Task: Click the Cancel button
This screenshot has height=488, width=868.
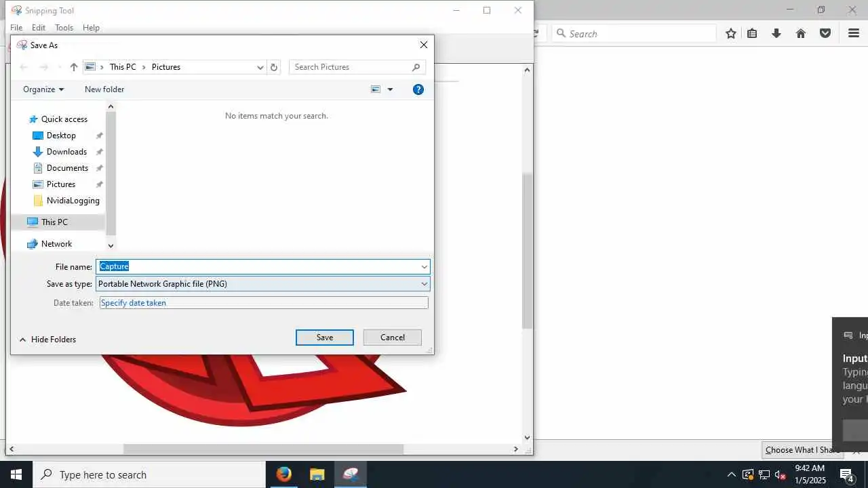Action: click(x=393, y=338)
